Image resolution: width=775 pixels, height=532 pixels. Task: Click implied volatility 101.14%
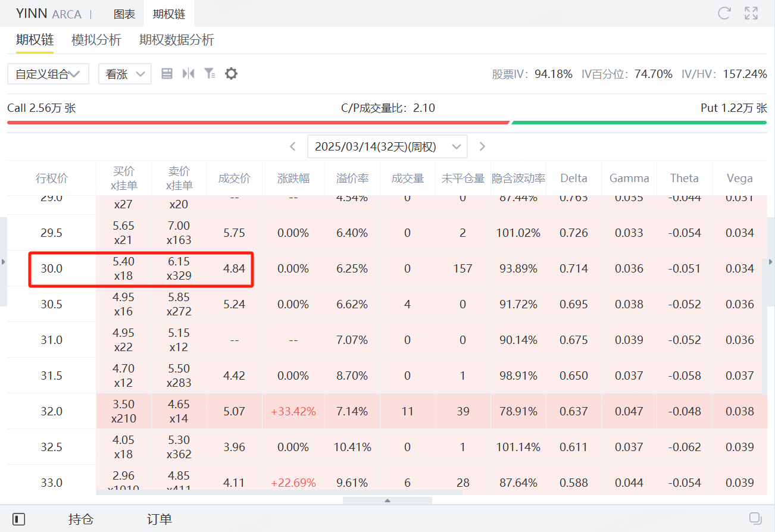pos(518,447)
